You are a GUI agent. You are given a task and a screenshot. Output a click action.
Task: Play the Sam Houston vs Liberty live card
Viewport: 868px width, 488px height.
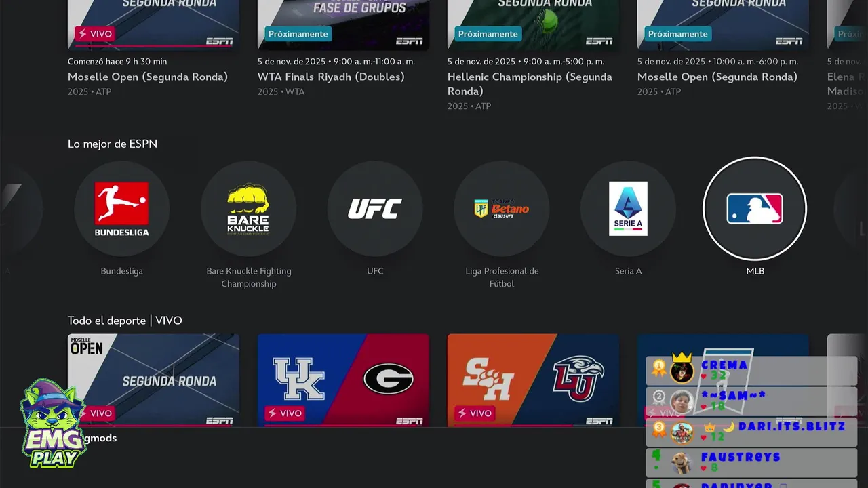pyautogui.click(x=533, y=380)
